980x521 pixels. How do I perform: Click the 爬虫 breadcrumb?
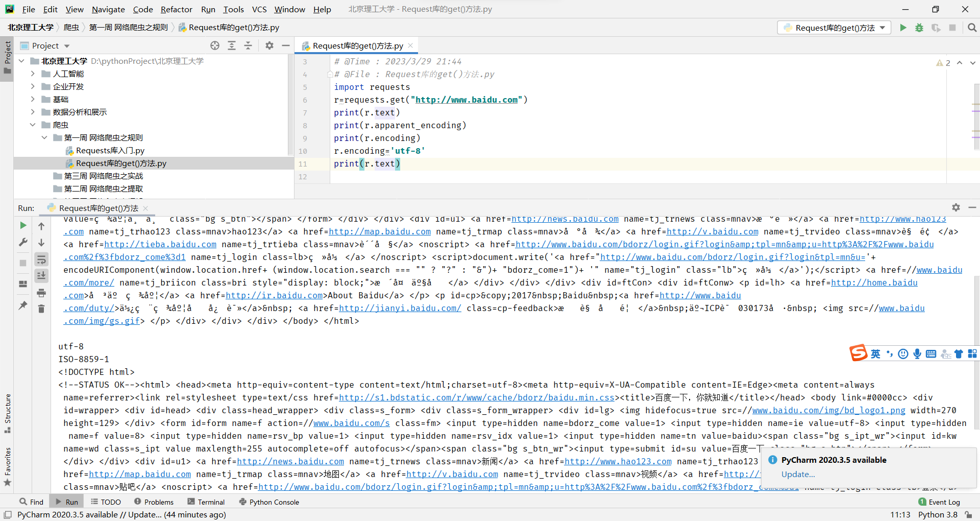(x=71, y=28)
